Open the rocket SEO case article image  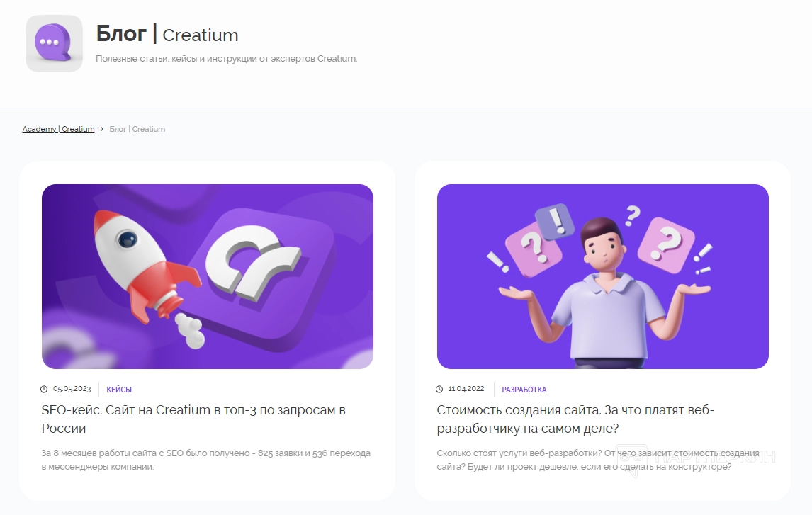point(207,276)
